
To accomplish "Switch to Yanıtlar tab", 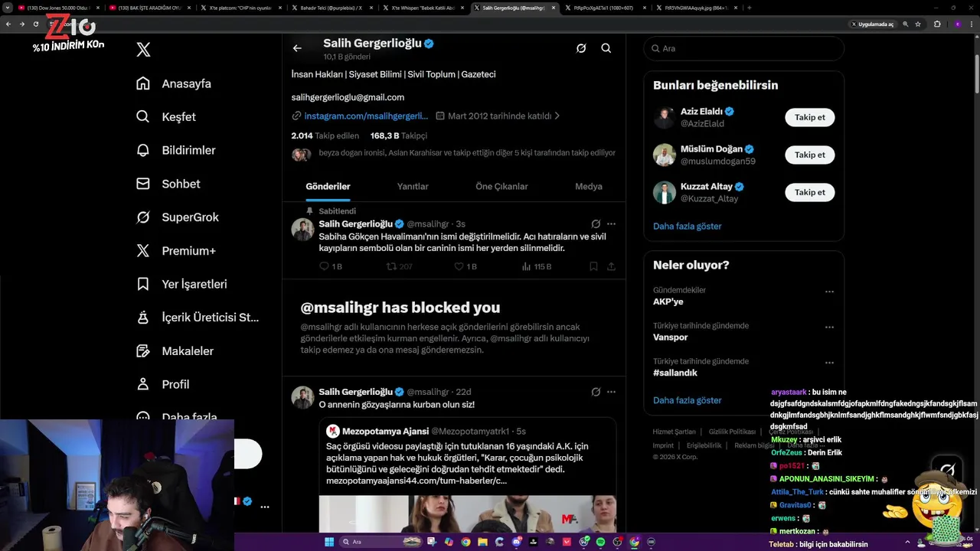I will pyautogui.click(x=413, y=187).
